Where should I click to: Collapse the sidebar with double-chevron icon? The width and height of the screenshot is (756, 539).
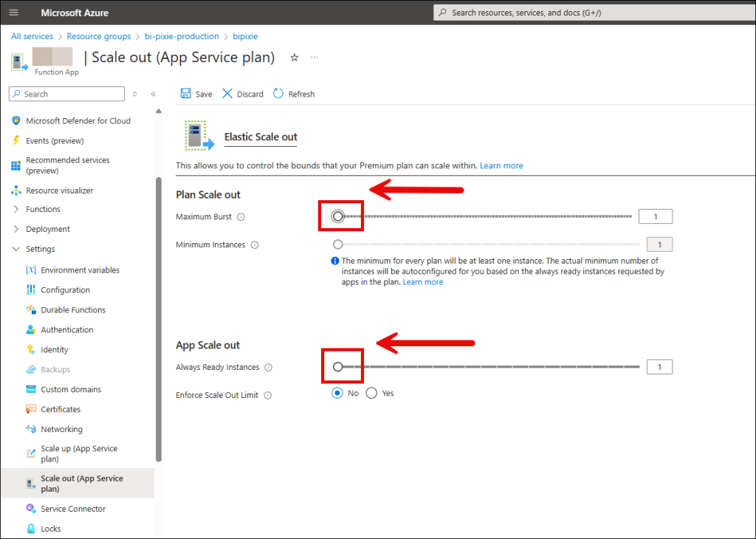click(154, 94)
